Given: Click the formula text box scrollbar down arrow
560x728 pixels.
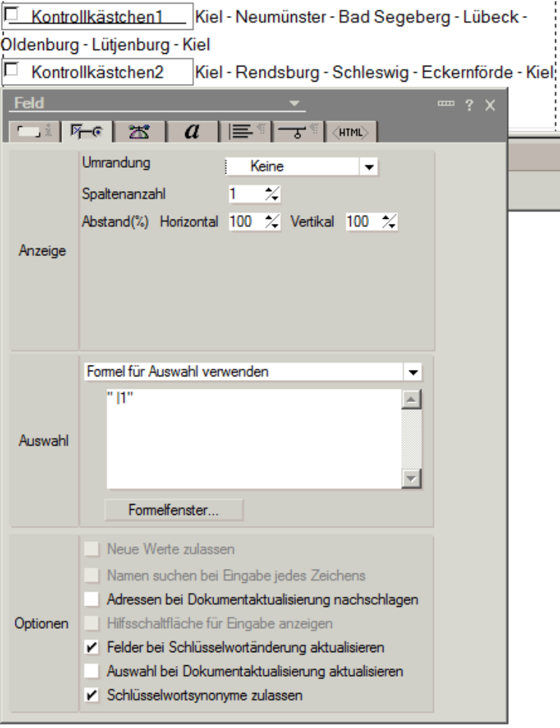Looking at the screenshot, I should [411, 479].
